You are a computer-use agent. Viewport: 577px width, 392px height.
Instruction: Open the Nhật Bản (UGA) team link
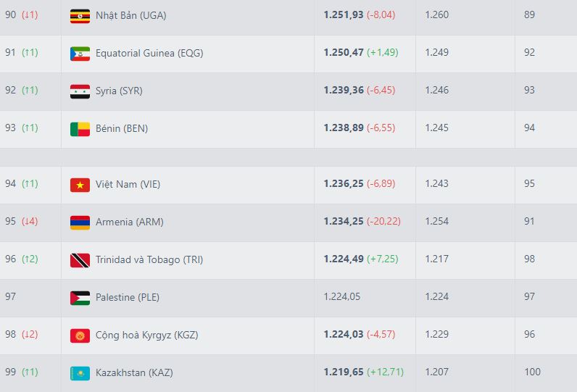click(x=130, y=15)
